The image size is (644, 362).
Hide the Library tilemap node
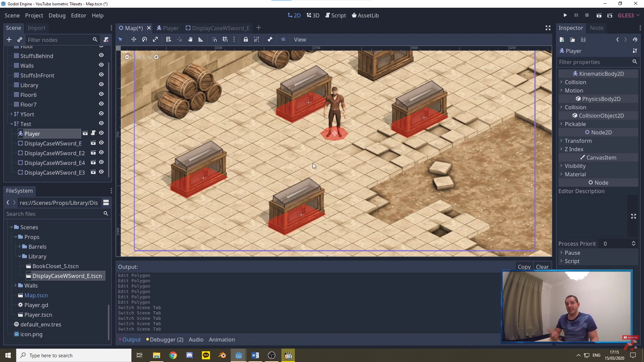101,84
